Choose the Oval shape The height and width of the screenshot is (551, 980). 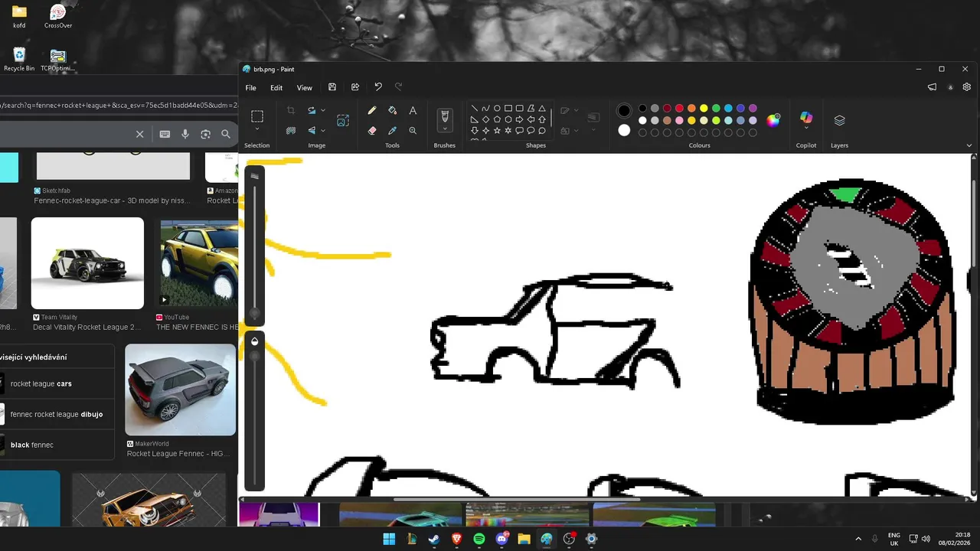pos(497,109)
